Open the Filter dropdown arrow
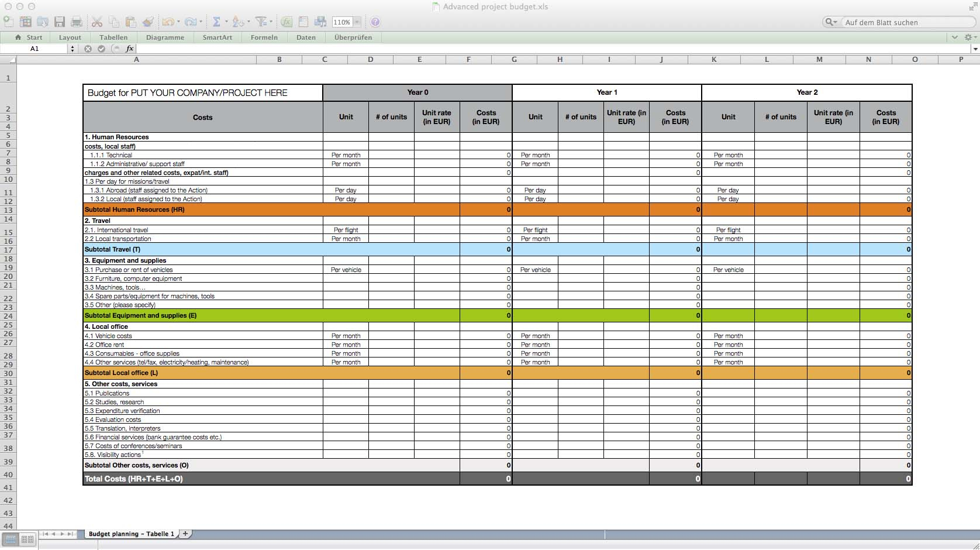The image size is (980, 550). pyautogui.click(x=271, y=22)
